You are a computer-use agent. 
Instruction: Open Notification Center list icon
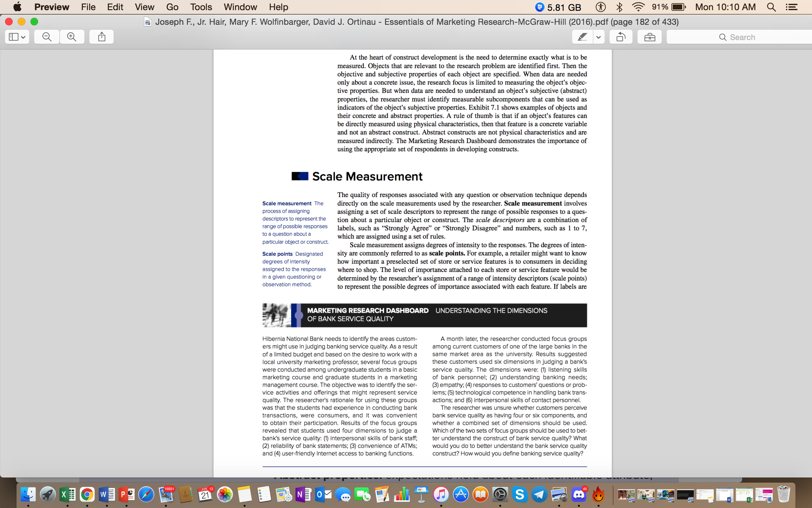791,7
